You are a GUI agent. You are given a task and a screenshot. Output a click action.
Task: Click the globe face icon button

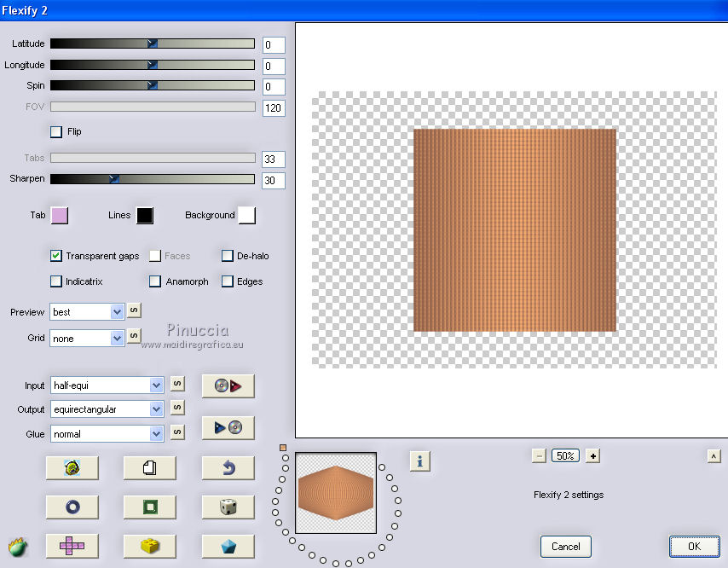[72, 467]
